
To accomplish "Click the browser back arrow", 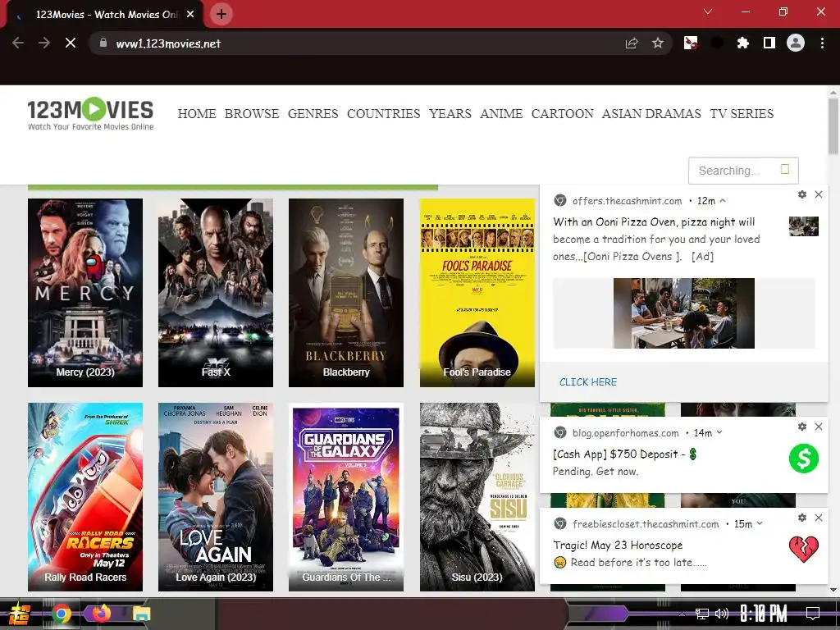I will pyautogui.click(x=18, y=43).
